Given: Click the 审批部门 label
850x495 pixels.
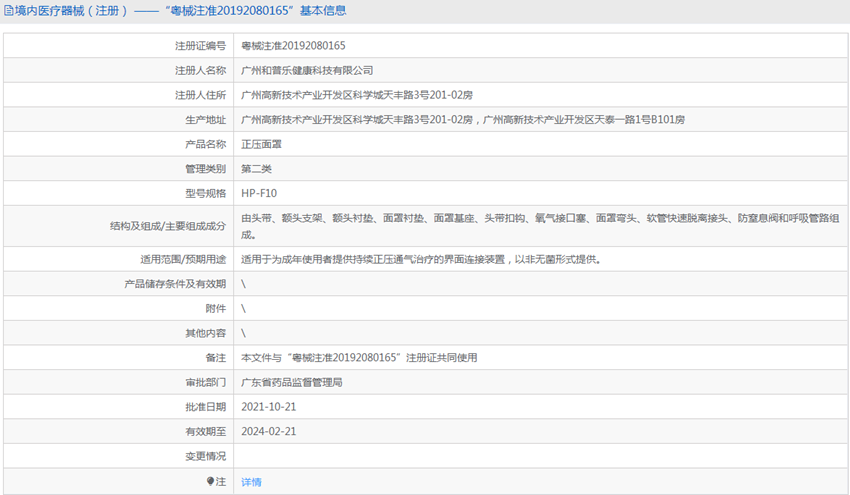Looking at the screenshot, I should [205, 382].
